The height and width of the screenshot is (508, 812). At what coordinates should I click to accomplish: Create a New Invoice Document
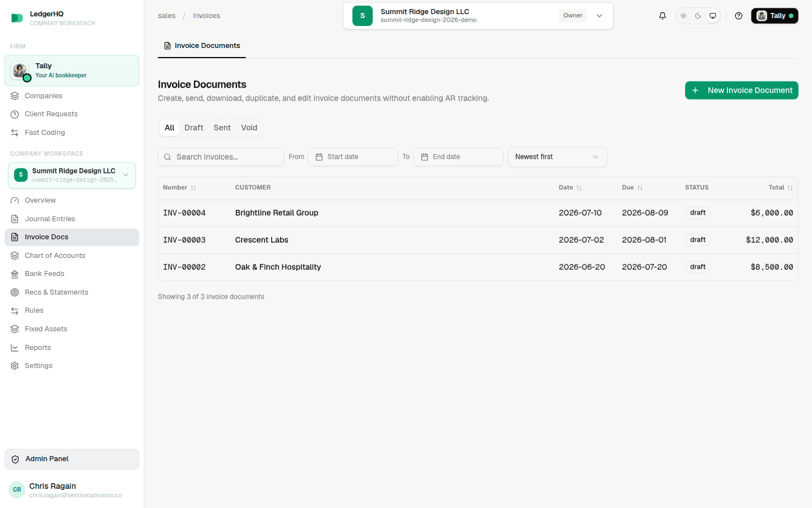(742, 90)
